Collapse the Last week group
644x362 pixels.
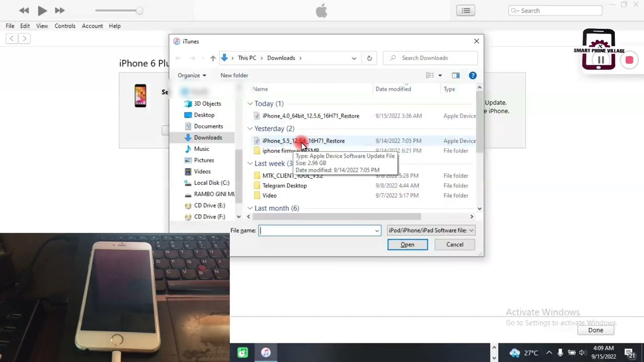(250, 163)
